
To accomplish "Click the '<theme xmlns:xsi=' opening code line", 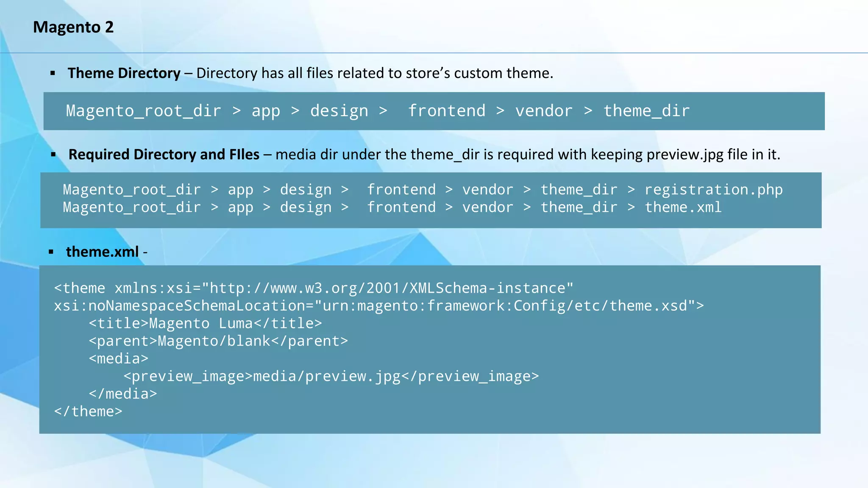I will [x=314, y=288].
